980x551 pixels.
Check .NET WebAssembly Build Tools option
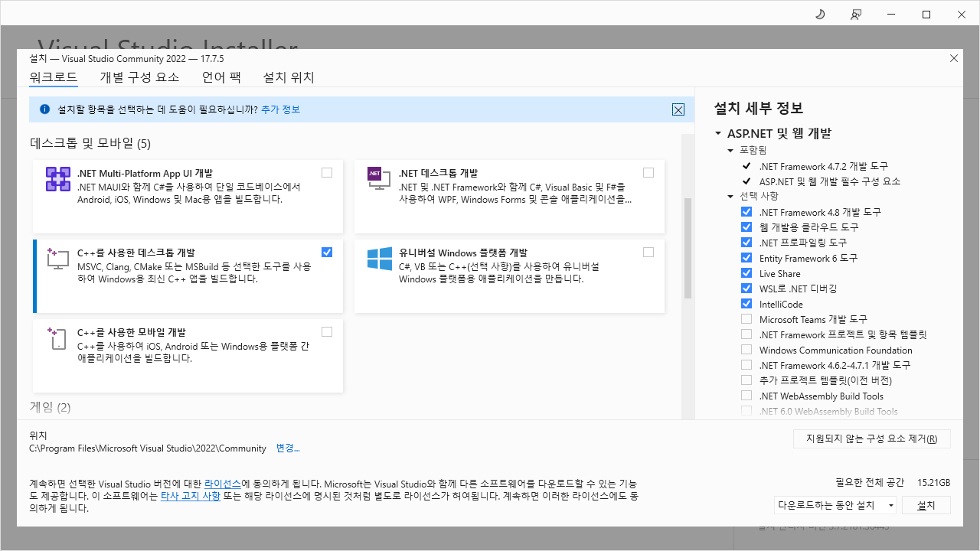click(746, 396)
